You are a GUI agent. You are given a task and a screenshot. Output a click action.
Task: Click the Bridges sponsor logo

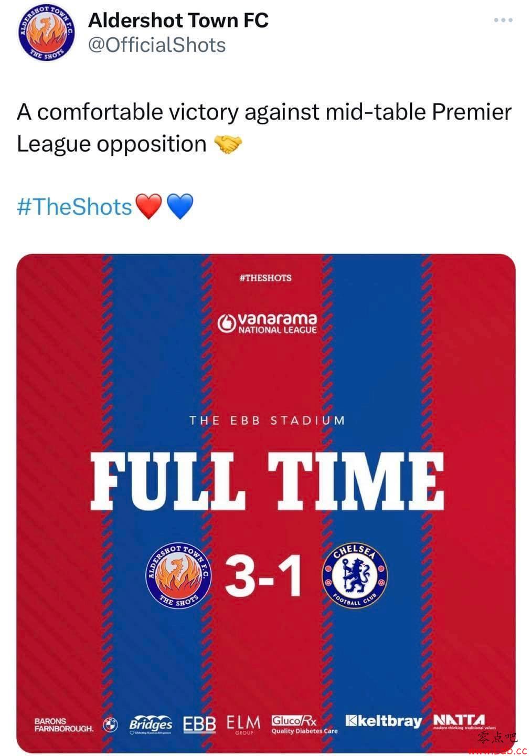[x=151, y=724]
